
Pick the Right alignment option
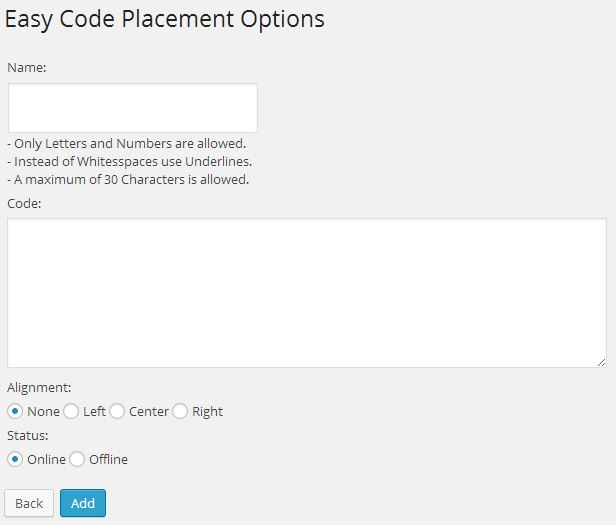click(180, 411)
